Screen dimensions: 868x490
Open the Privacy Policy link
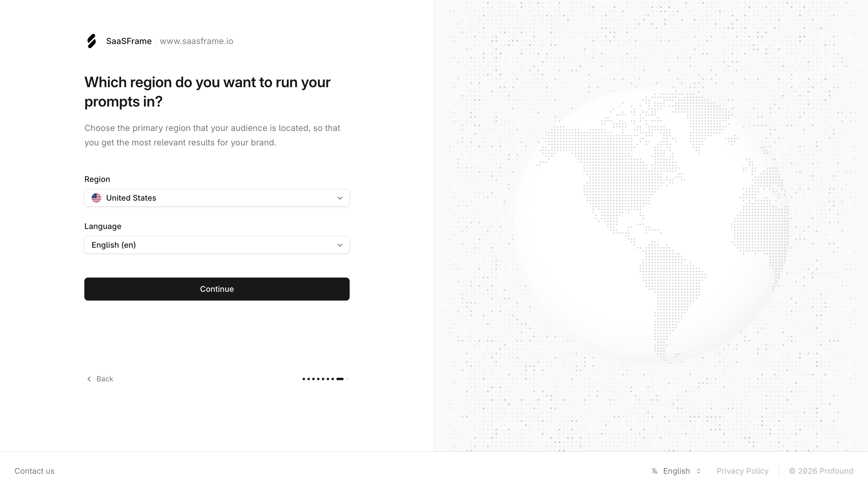point(742,471)
